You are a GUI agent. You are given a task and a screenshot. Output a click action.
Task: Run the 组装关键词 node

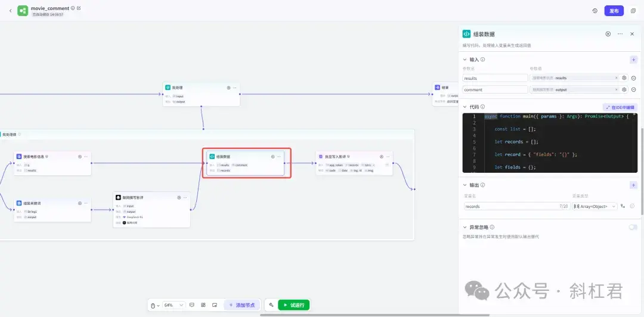coord(80,203)
